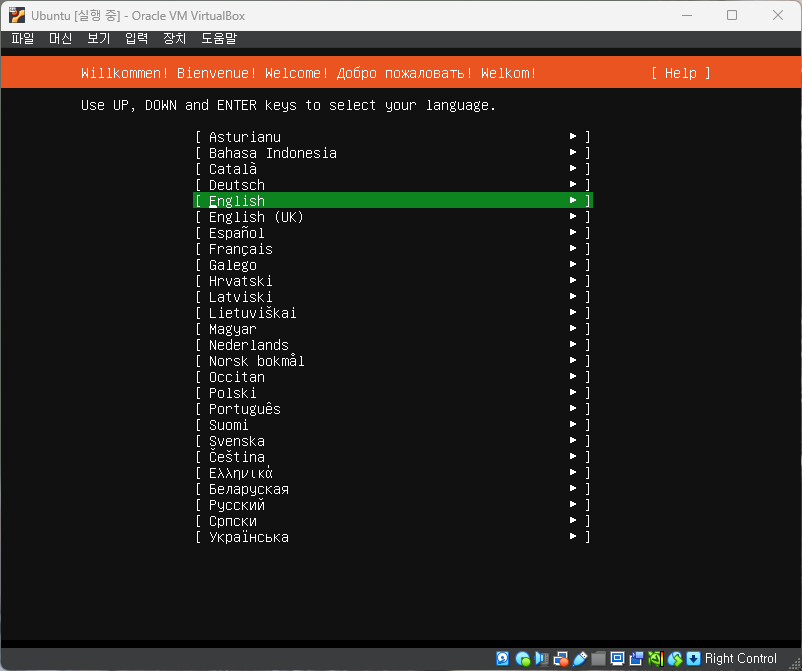Expand arrow on the Español row
This screenshot has height=671, width=802.
tap(573, 232)
